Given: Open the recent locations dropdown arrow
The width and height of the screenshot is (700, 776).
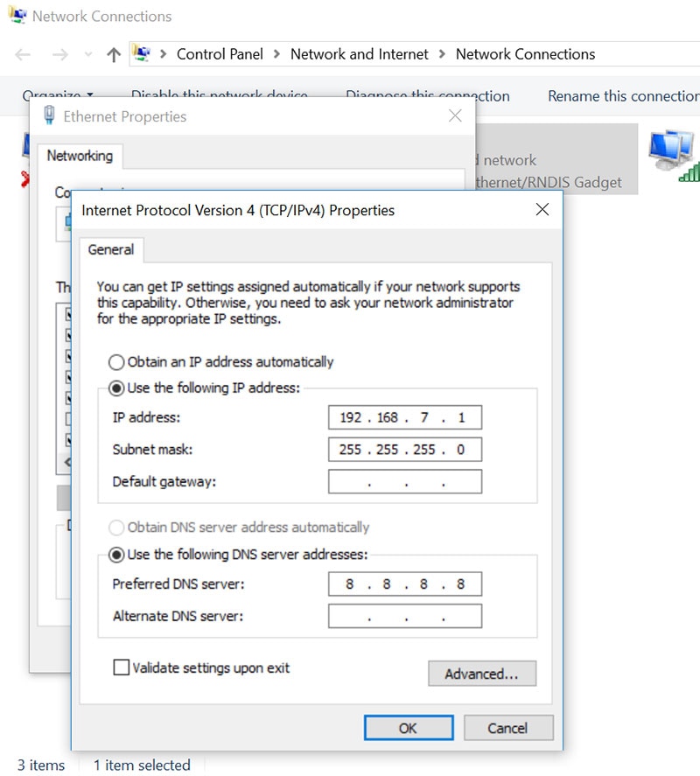Looking at the screenshot, I should 87,54.
